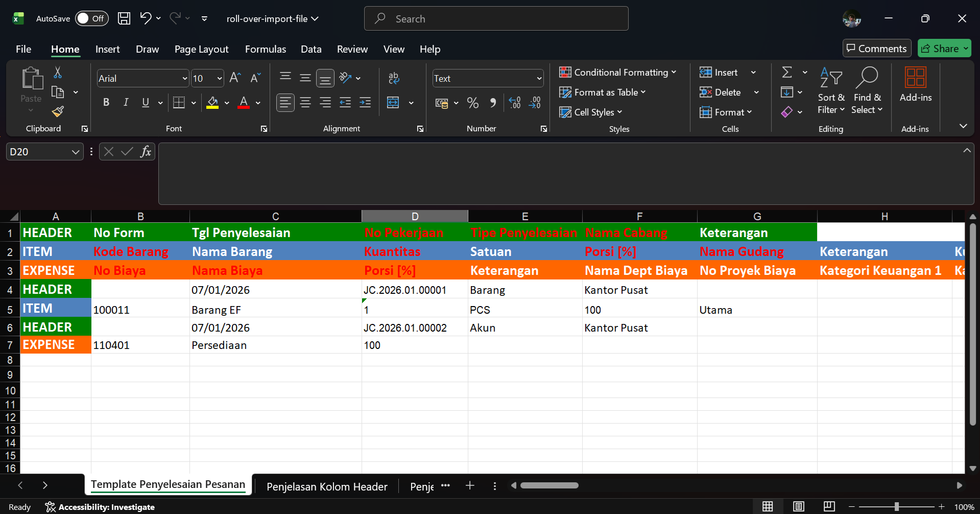
Task: Click the Name Box showing D20
Action: (x=38, y=152)
